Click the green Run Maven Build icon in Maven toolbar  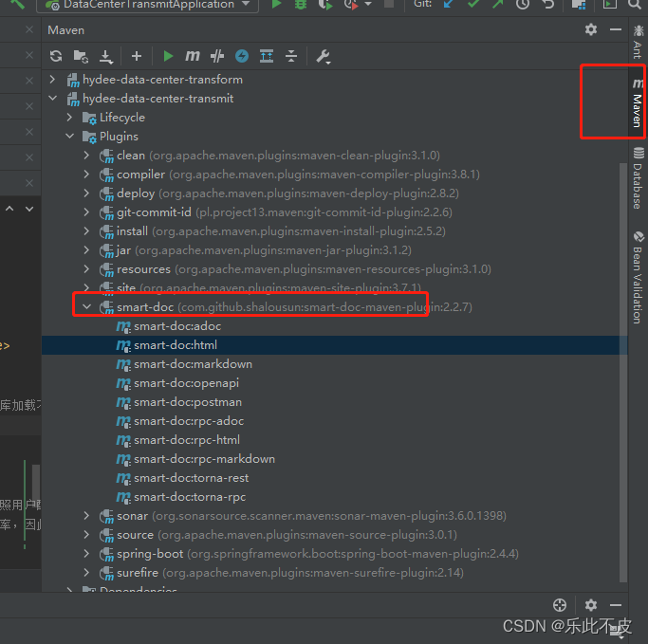point(168,56)
